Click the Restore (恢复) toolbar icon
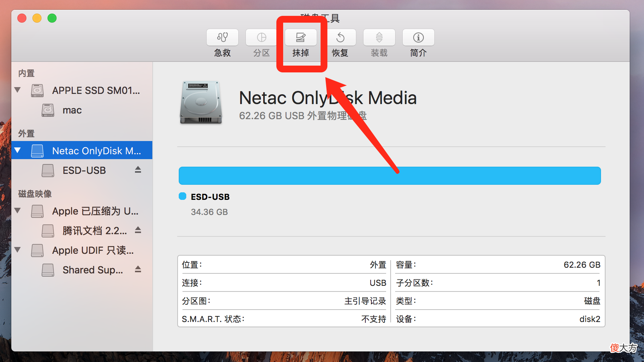This screenshot has height=362, width=644. click(x=340, y=37)
